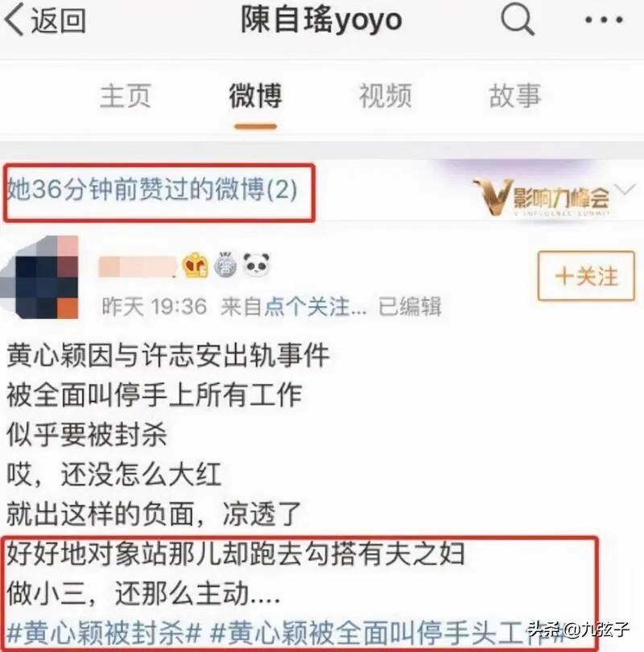Select the 微博 tab
The width and height of the screenshot is (644, 652).
(255, 96)
